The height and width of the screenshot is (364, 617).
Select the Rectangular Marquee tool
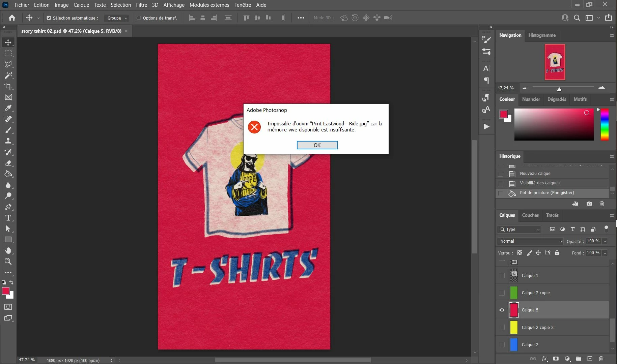point(8,54)
